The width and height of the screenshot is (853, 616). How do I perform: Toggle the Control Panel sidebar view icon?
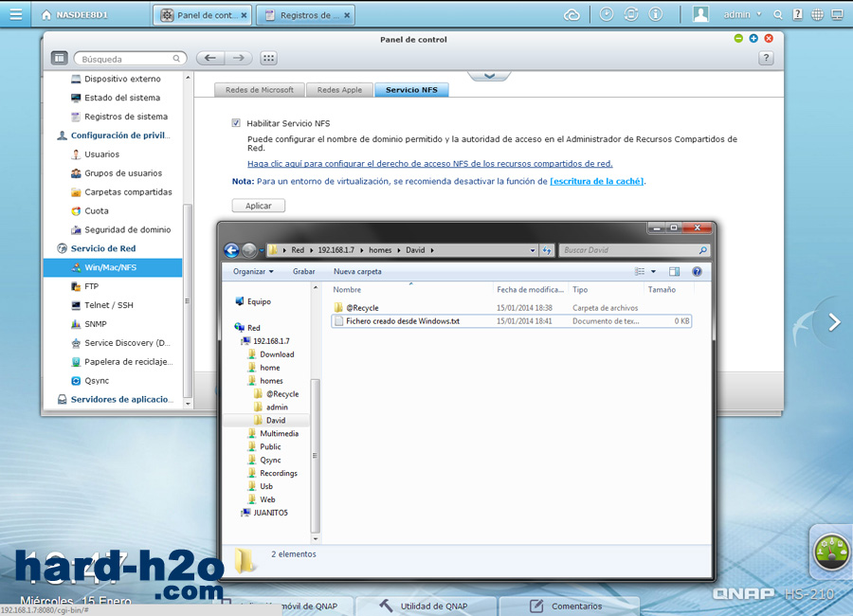(60, 58)
